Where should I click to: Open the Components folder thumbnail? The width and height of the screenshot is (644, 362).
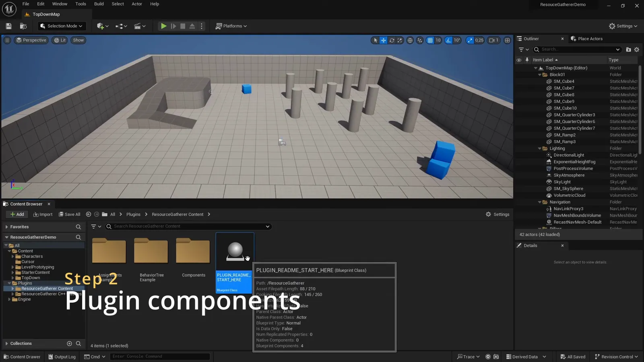coord(193,252)
